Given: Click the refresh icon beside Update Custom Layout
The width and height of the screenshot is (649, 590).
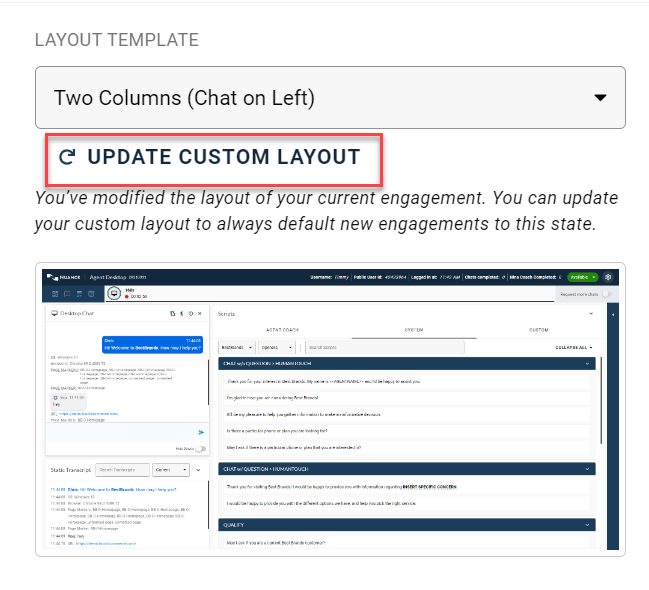Looking at the screenshot, I should (x=67, y=157).
